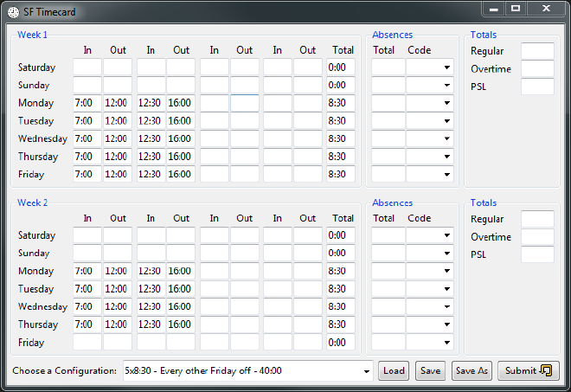Click Week 1 Thursday second Out field showing 16:00

pyautogui.click(x=181, y=157)
